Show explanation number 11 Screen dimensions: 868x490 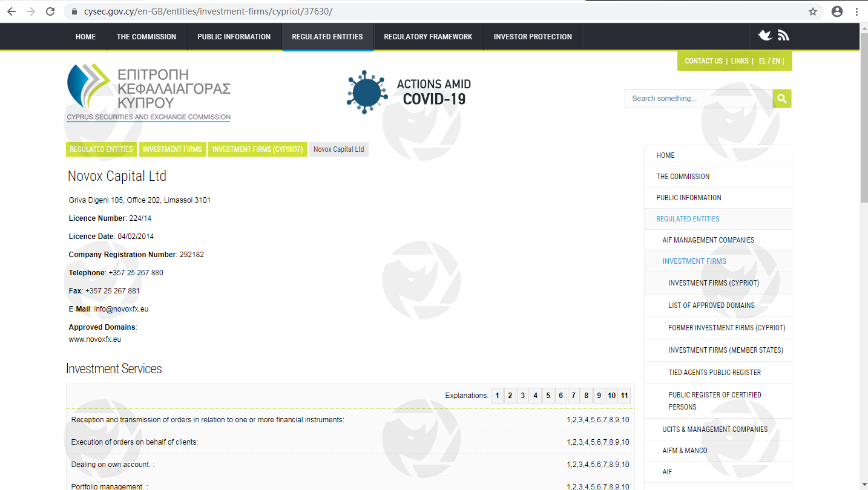coord(624,396)
